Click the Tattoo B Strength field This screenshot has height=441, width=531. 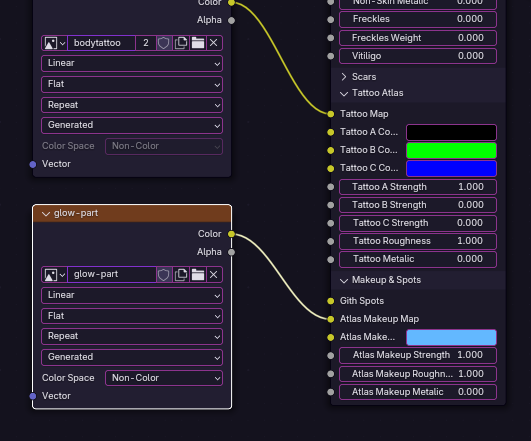tap(418, 205)
